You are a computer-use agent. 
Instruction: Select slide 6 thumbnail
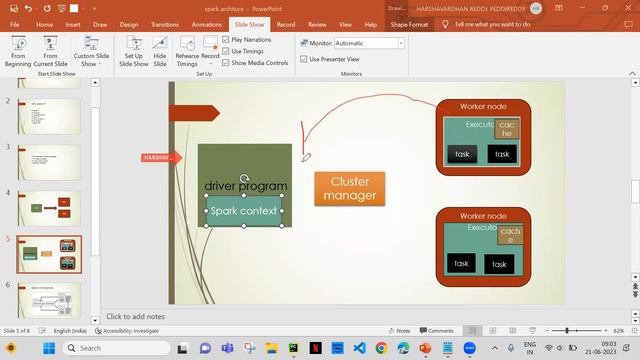pyautogui.click(x=49, y=300)
